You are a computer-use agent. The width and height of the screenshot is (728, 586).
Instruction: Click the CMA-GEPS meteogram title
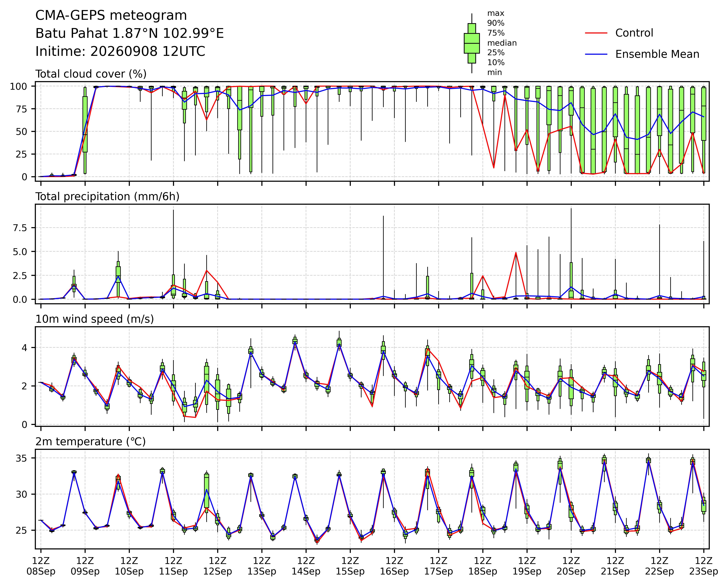[111, 15]
